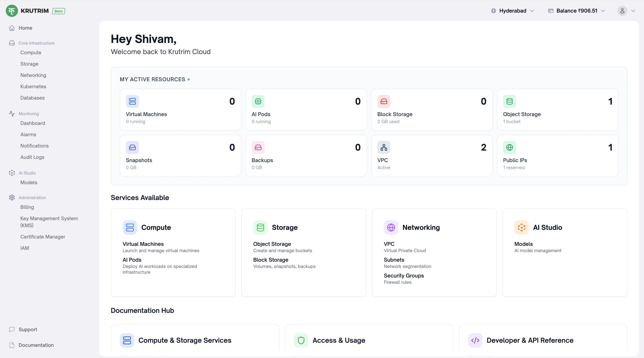
Task: Click the green Storage service icon
Action: pyautogui.click(x=260, y=227)
